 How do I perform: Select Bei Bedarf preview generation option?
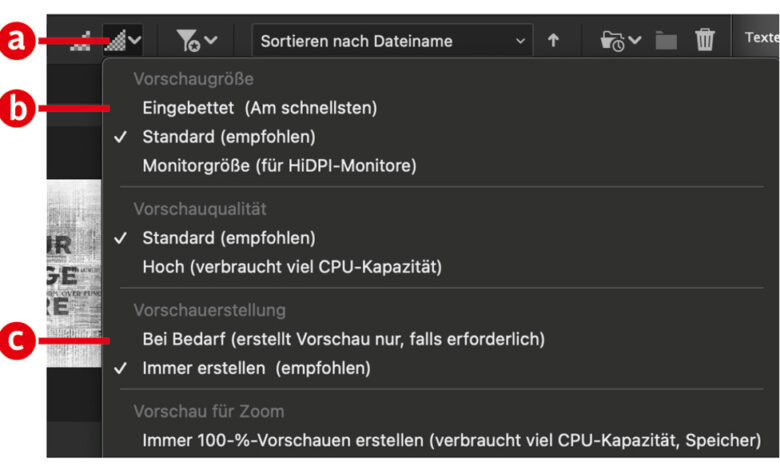pyautogui.click(x=343, y=339)
